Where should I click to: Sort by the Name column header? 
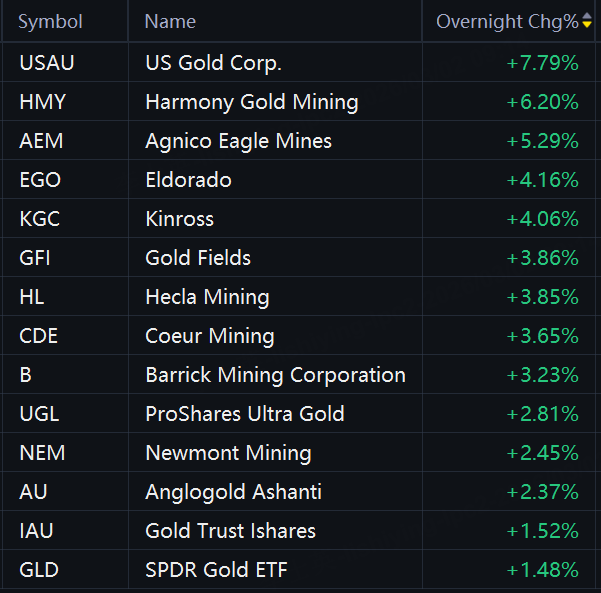(170, 22)
